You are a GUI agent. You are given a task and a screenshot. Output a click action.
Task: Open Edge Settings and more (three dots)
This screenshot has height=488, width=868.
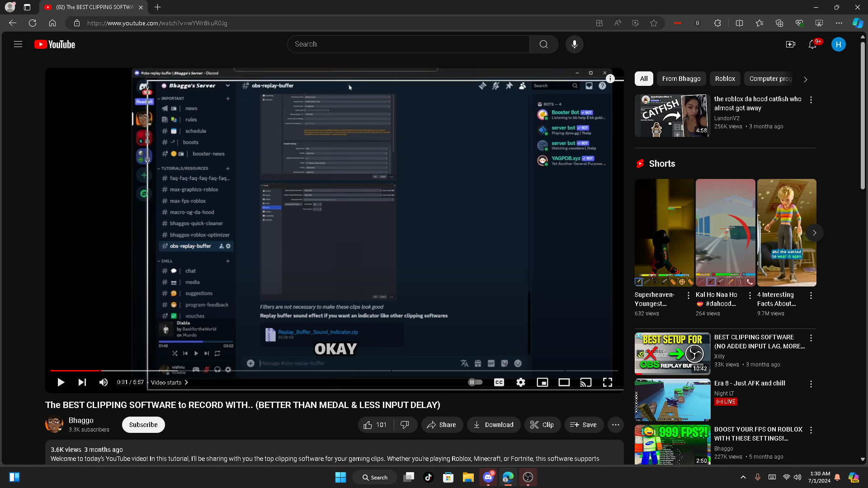839,23
